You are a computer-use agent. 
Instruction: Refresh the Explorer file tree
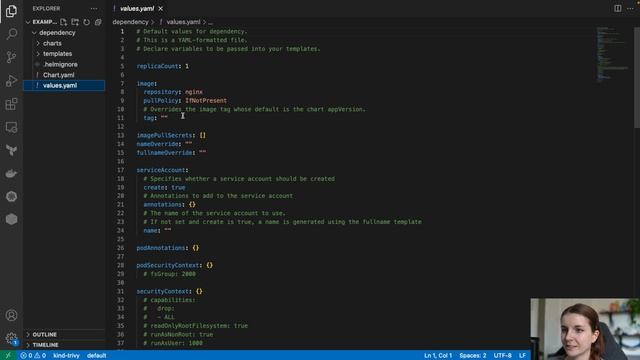pyautogui.click(x=86, y=22)
